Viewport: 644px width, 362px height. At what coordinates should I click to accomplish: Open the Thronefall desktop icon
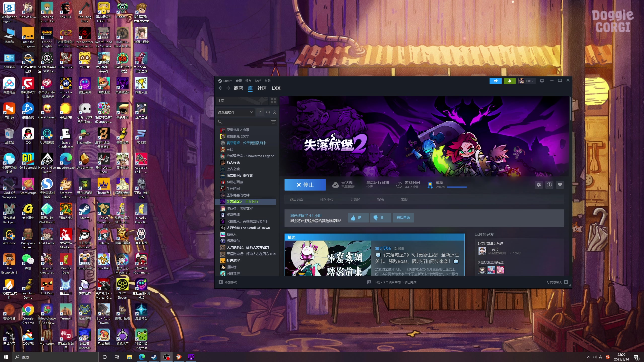[103, 187]
